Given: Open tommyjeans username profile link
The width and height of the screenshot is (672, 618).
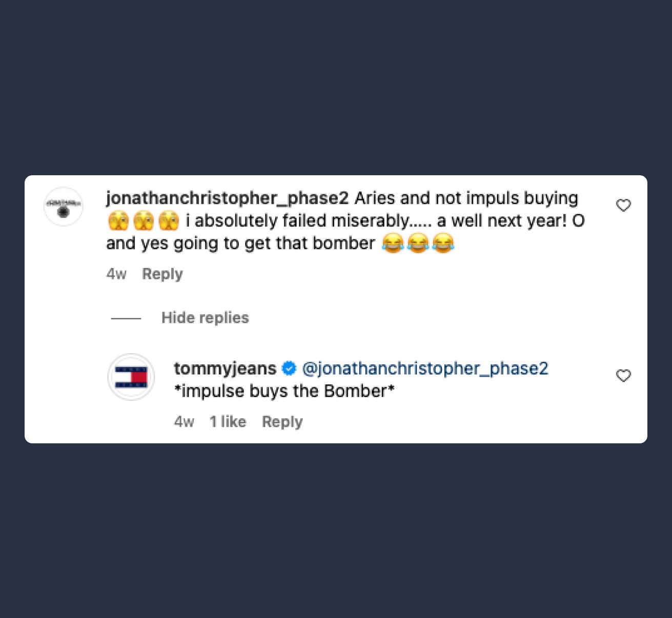Looking at the screenshot, I should pyautogui.click(x=225, y=368).
